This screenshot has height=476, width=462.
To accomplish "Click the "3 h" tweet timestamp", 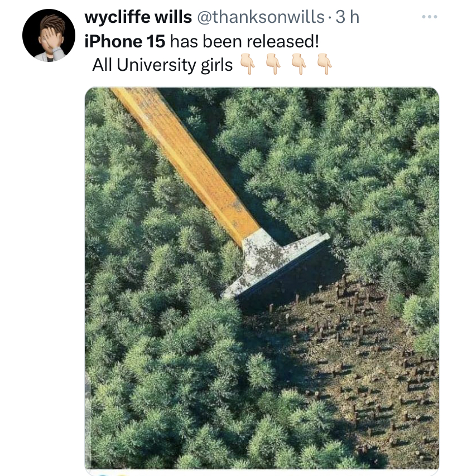I will click(347, 17).
